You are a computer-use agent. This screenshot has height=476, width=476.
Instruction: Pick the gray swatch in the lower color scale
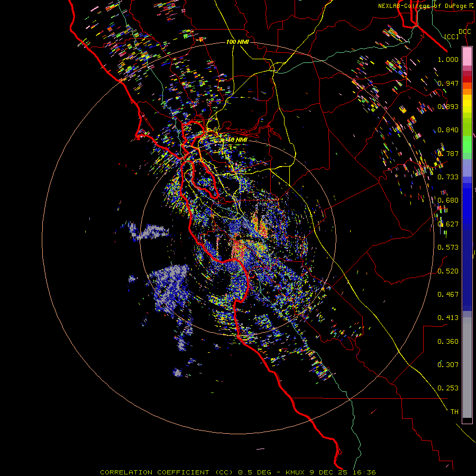coord(467,368)
